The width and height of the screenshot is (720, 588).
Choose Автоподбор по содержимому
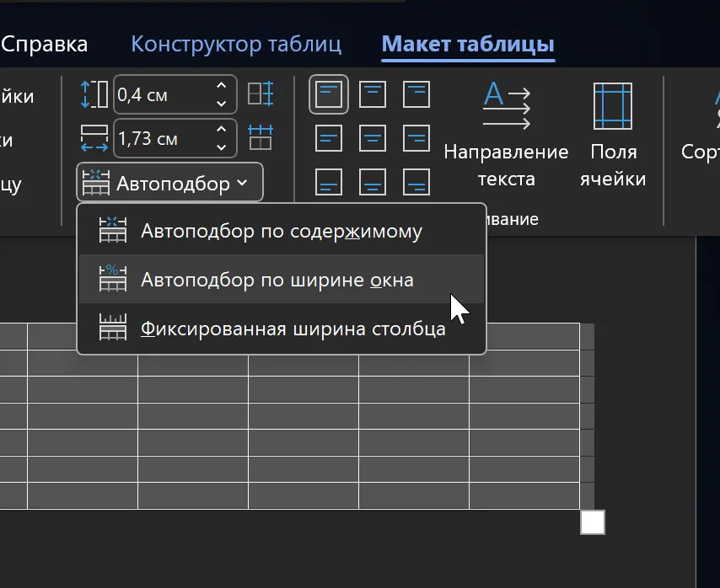(282, 231)
